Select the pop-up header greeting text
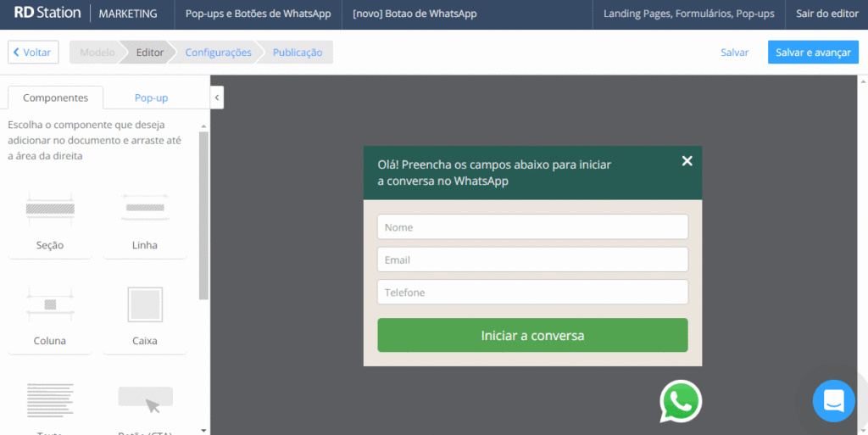The image size is (868, 435). [x=494, y=173]
